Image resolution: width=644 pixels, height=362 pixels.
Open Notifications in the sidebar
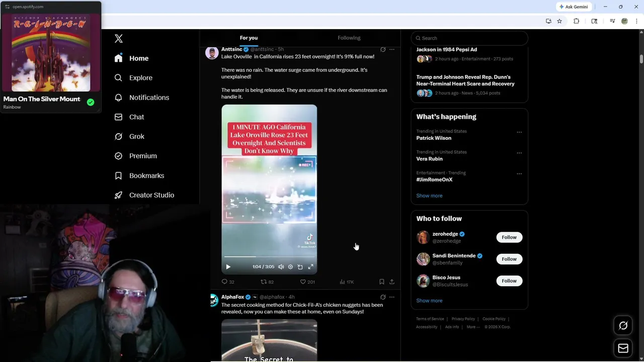141,98
